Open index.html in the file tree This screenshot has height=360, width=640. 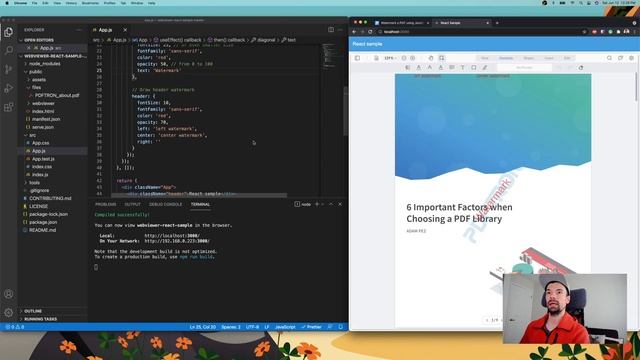(x=43, y=111)
